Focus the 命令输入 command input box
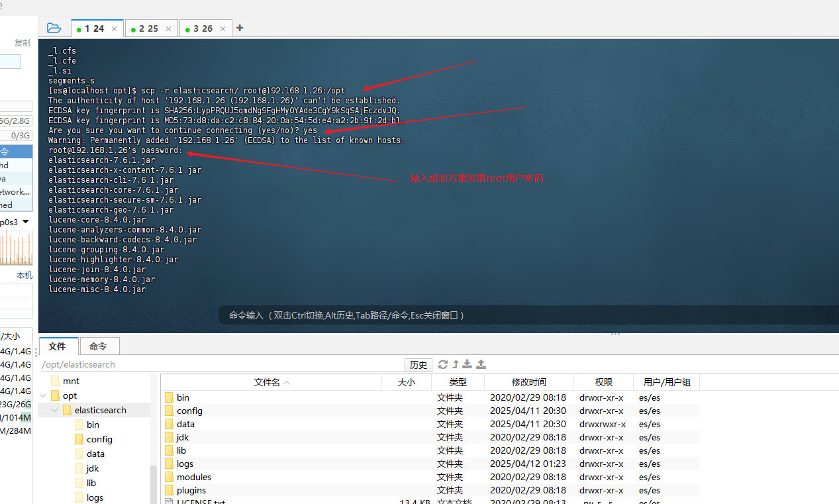This screenshot has width=839, height=504. click(x=530, y=315)
